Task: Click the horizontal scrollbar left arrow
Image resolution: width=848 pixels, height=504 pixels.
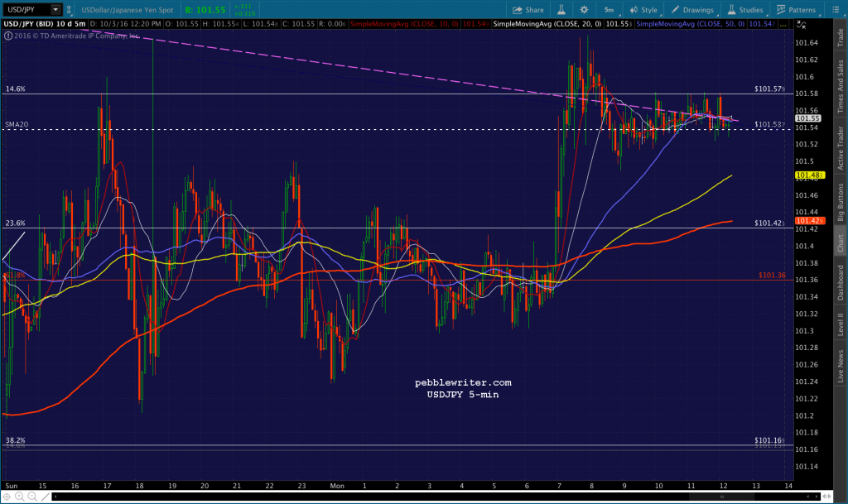Action: pos(55,497)
